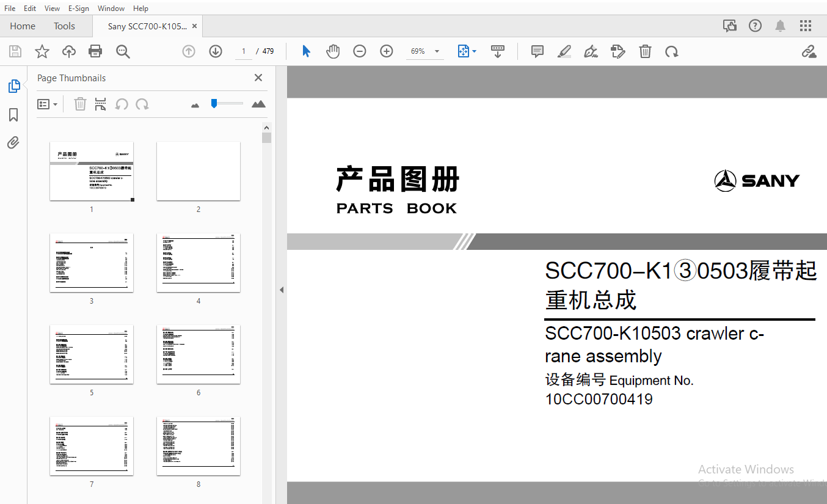Print the document with printer icon

tap(95, 51)
